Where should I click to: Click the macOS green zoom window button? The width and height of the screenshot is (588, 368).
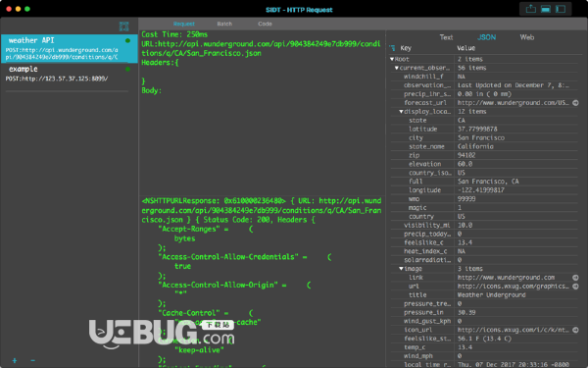tap(27, 9)
